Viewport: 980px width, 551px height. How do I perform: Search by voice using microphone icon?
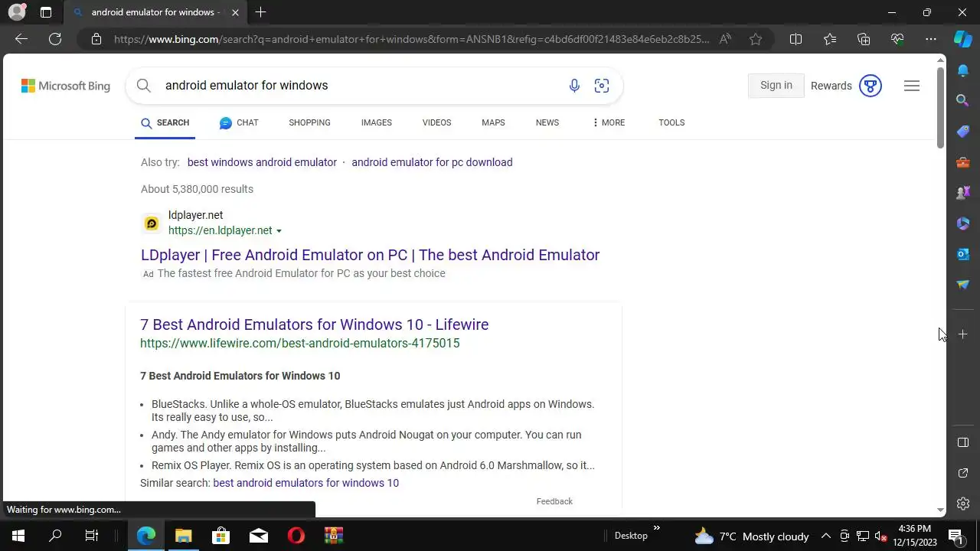(574, 86)
